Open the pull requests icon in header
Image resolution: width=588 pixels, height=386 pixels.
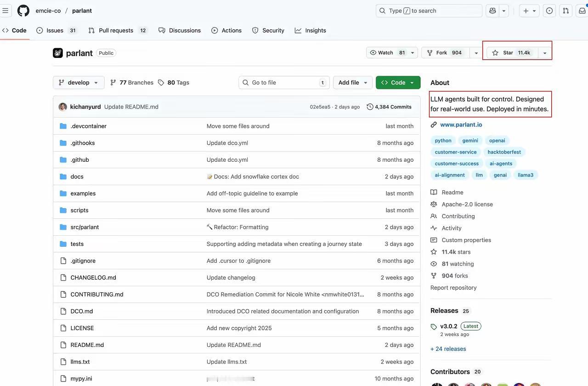click(x=566, y=11)
